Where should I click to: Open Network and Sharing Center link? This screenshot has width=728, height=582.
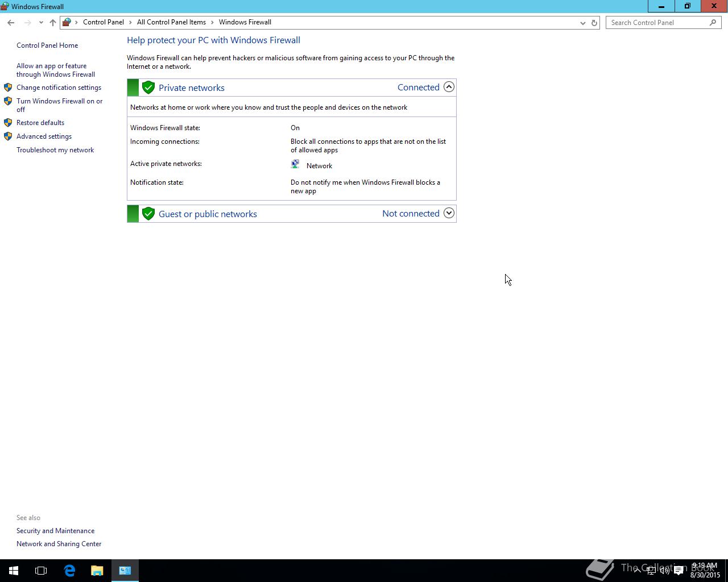(59, 544)
